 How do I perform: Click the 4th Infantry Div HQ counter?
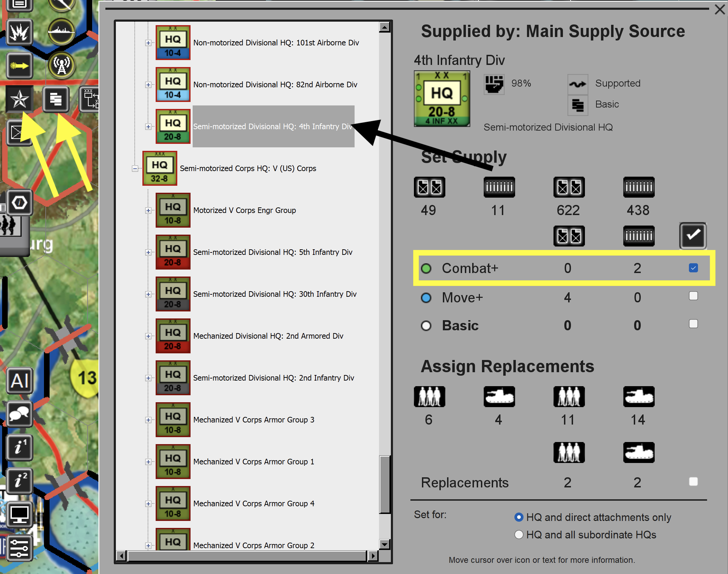pos(442,99)
